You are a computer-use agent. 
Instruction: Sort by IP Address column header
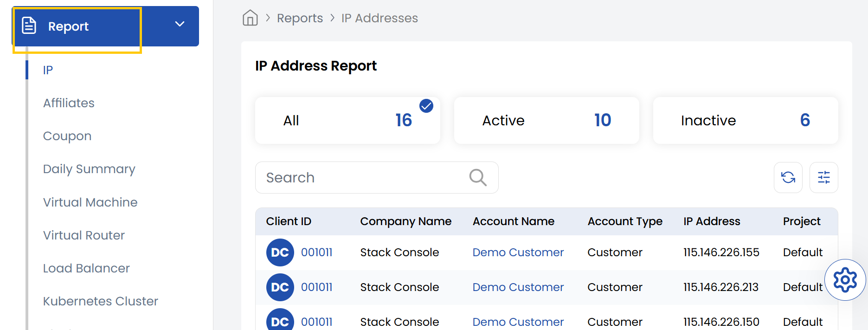pos(712,221)
